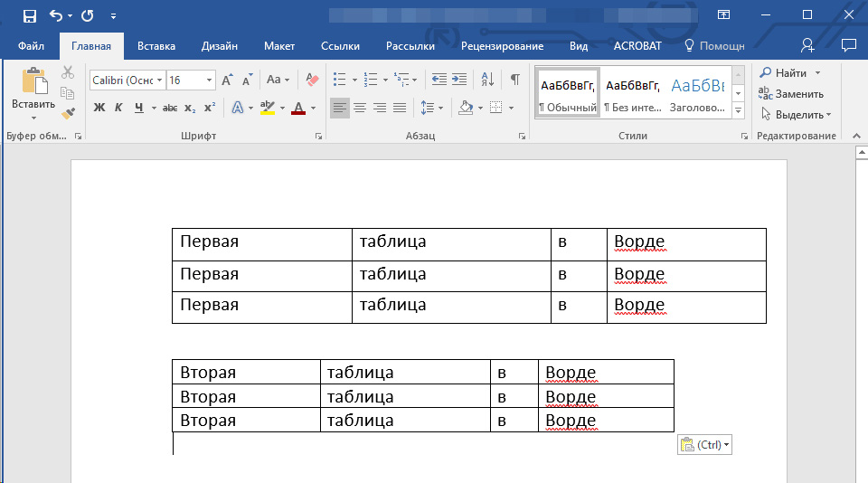Create a multilevel list
Image resolution: width=868 pixels, height=483 pixels.
[401, 80]
